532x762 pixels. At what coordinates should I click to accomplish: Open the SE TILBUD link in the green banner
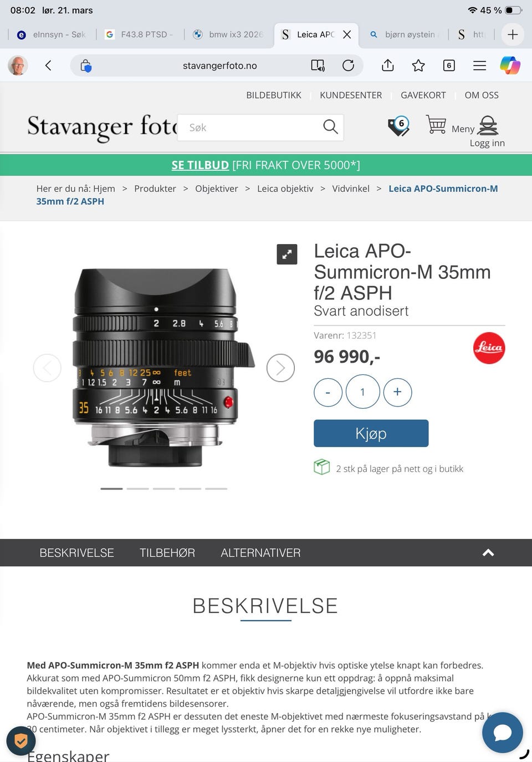pyautogui.click(x=200, y=165)
